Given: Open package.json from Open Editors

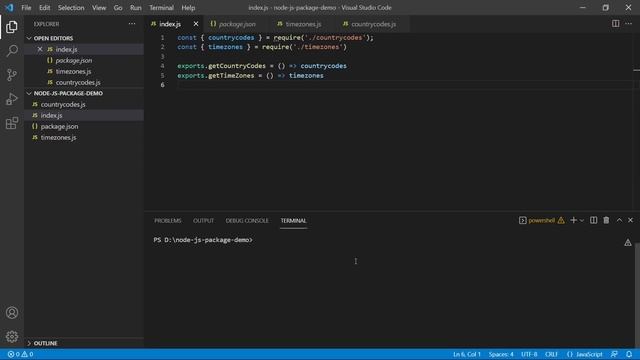Looking at the screenshot, I should click(x=84, y=60).
